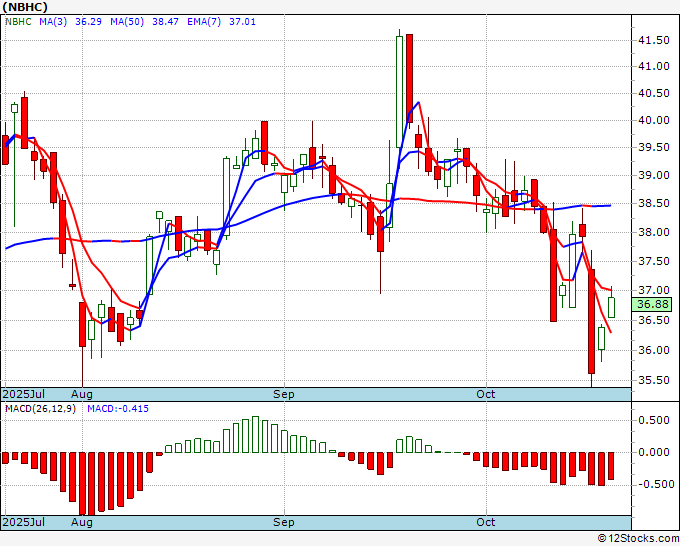Click the EMA(7) legend label
Viewport: 680px width, 546px height.
point(204,22)
